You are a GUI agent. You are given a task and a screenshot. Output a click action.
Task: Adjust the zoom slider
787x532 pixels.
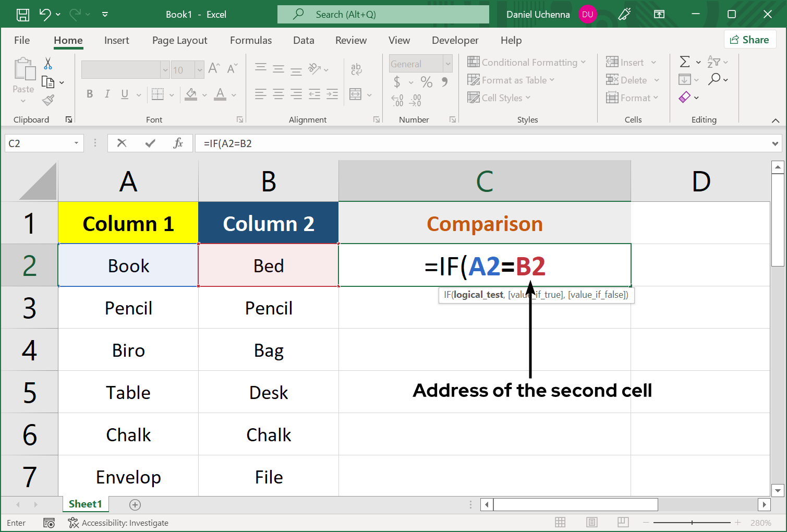click(x=692, y=522)
